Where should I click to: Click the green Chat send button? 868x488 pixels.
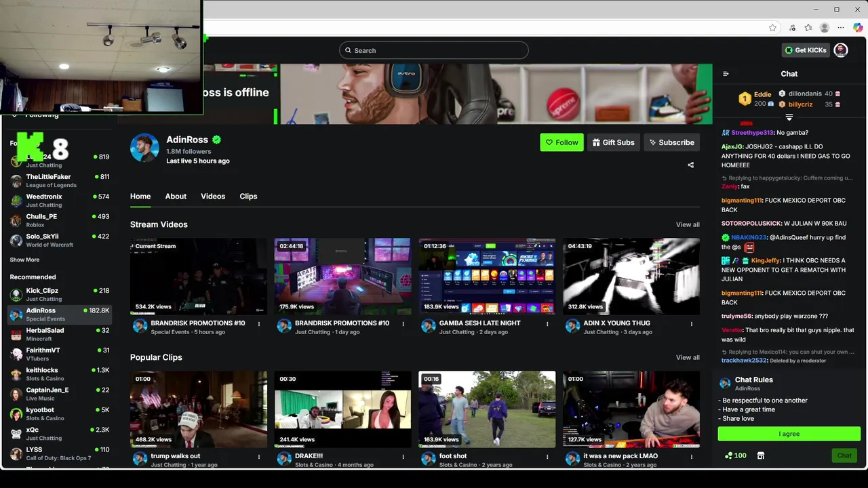(x=844, y=455)
